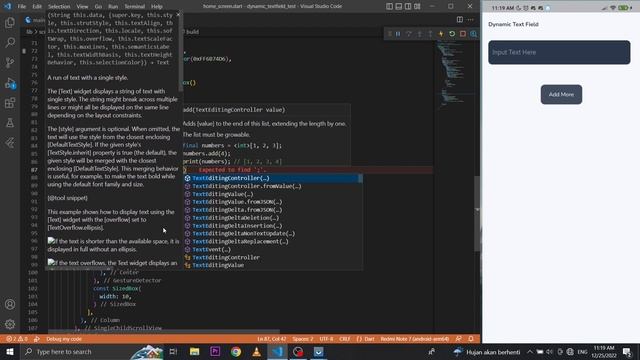Select TextEditingValue(…) suggestion
This screenshot has height=360, width=640.
click(x=272, y=194)
